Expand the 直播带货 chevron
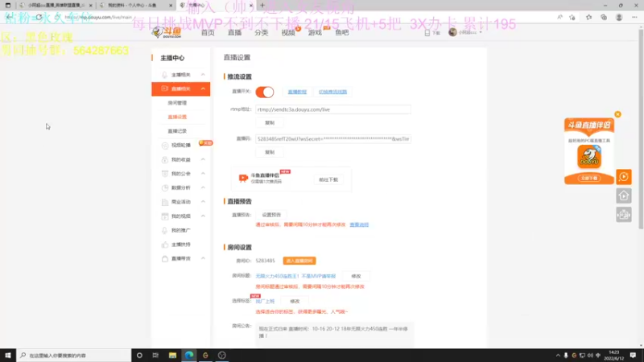This screenshot has height=362, width=644. (203, 258)
